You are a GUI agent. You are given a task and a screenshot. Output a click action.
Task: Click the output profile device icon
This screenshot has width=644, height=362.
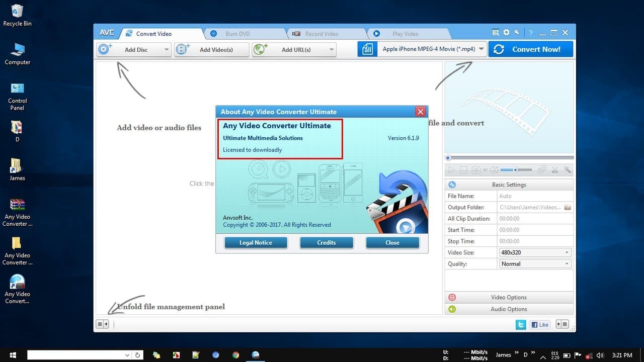pos(367,49)
